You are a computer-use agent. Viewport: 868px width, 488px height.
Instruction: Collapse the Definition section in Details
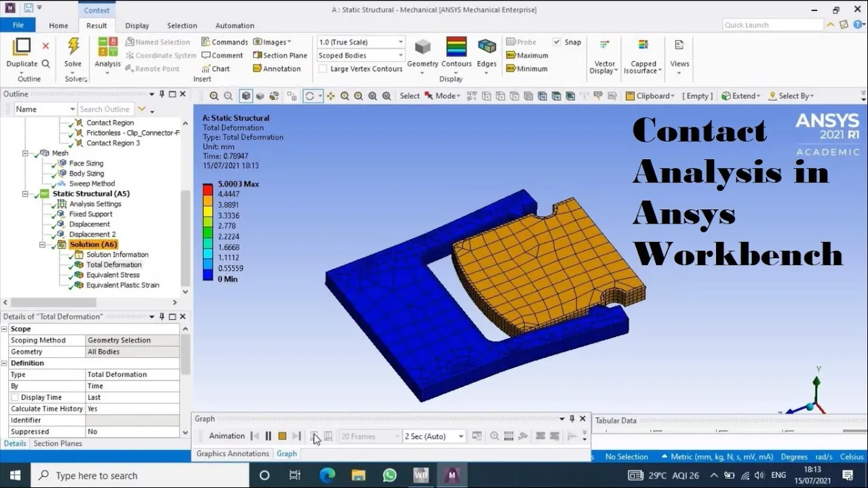tap(5, 363)
